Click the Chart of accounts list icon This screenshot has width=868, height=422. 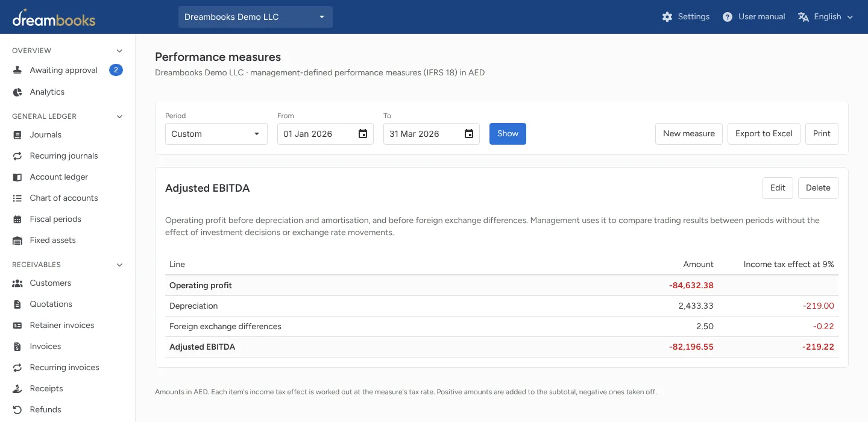point(17,198)
